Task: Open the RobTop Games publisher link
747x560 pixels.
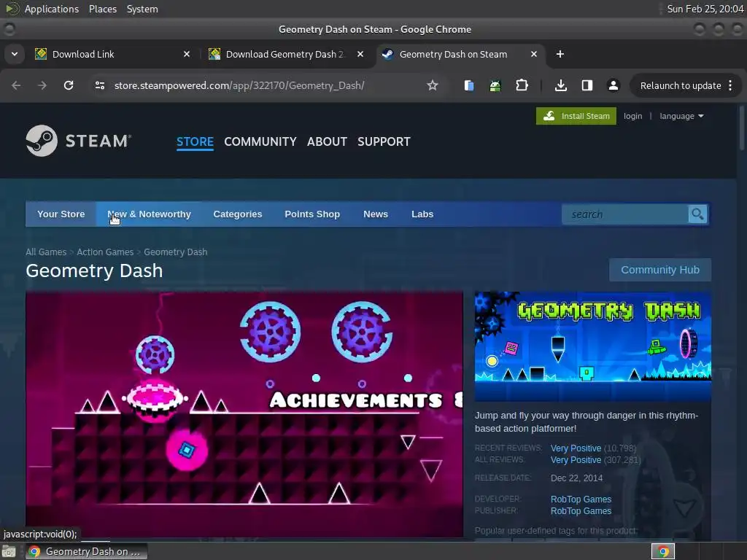Action: point(581,511)
